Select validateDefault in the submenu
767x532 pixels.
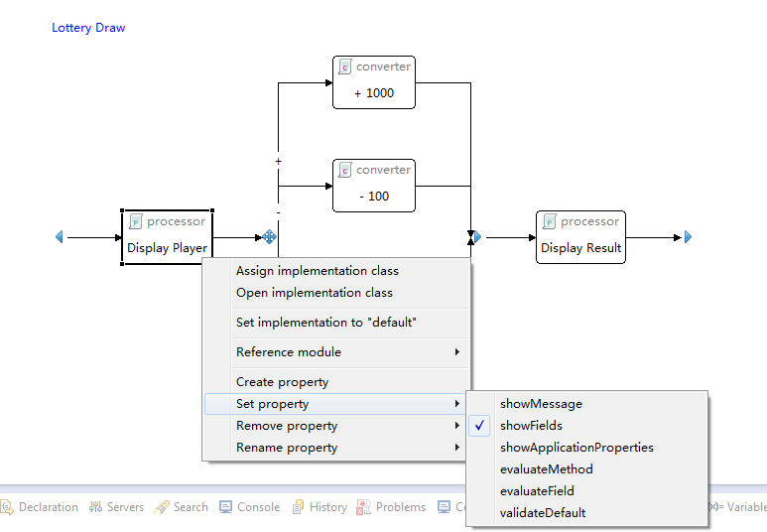point(587,513)
